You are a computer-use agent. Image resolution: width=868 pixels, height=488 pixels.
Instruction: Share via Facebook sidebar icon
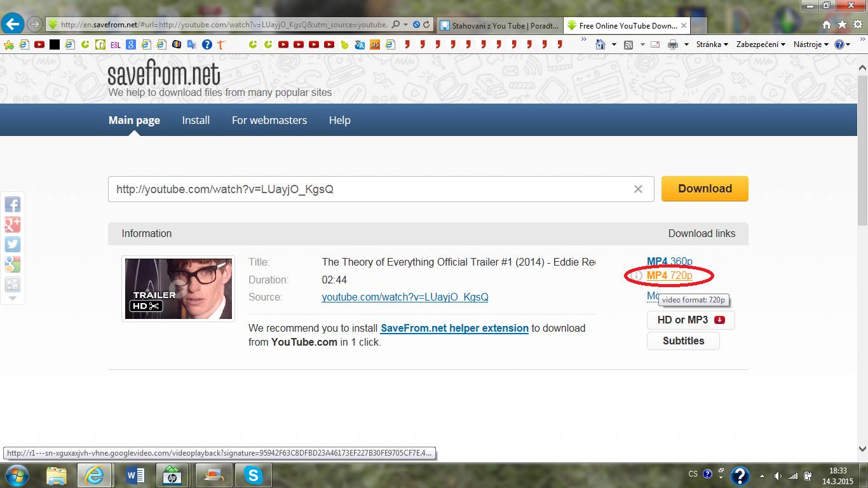point(12,204)
